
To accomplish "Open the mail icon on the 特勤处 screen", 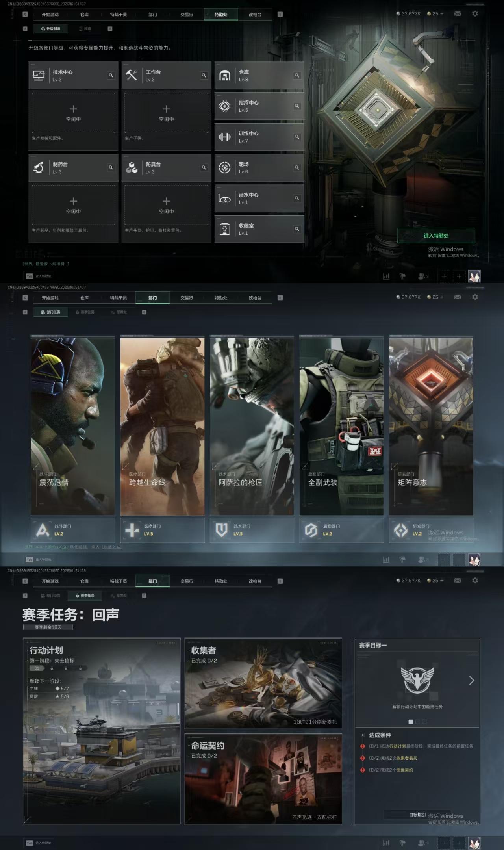I will (458, 14).
